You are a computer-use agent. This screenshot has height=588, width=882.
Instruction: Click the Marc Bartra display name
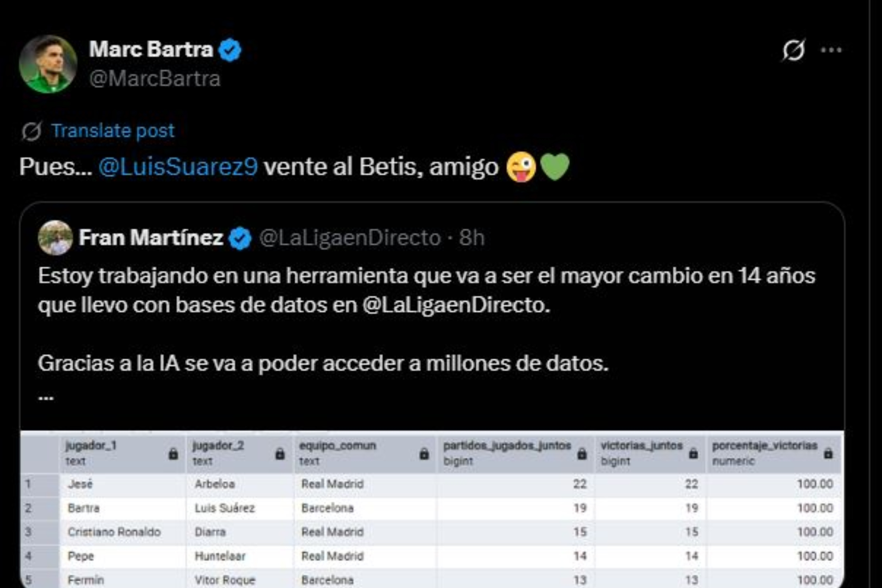[x=151, y=49]
